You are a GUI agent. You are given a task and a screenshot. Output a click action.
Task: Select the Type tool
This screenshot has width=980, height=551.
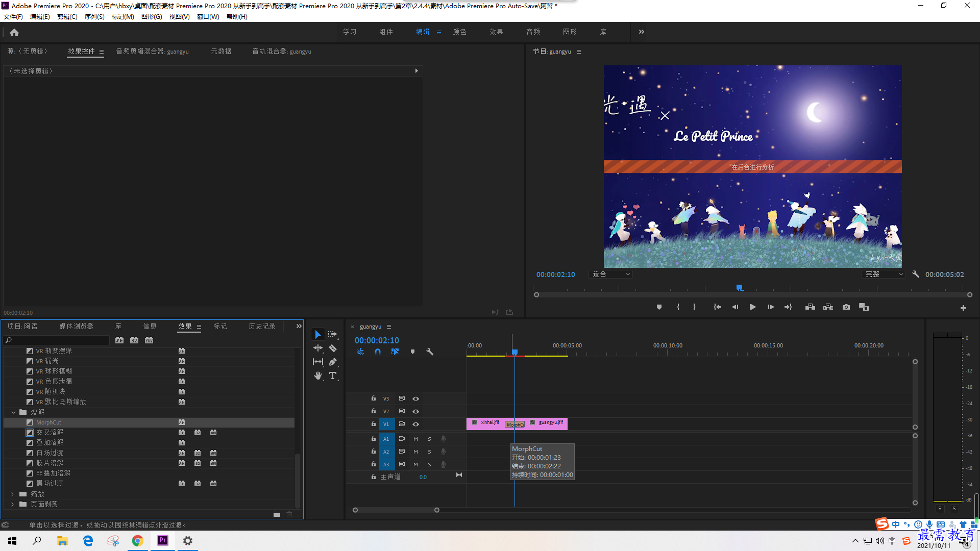pos(333,375)
